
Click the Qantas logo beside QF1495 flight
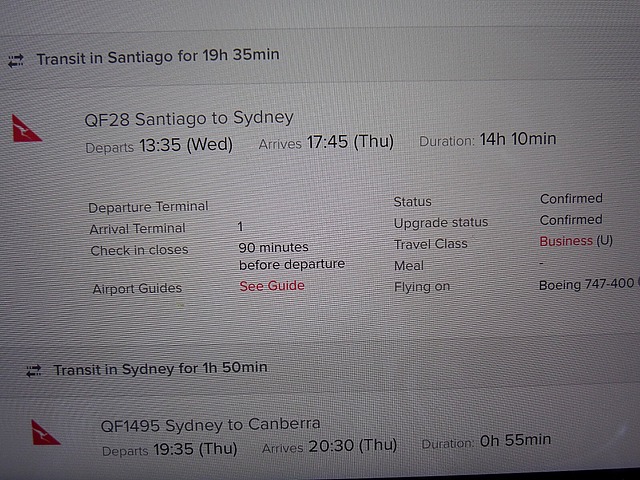(x=45, y=433)
